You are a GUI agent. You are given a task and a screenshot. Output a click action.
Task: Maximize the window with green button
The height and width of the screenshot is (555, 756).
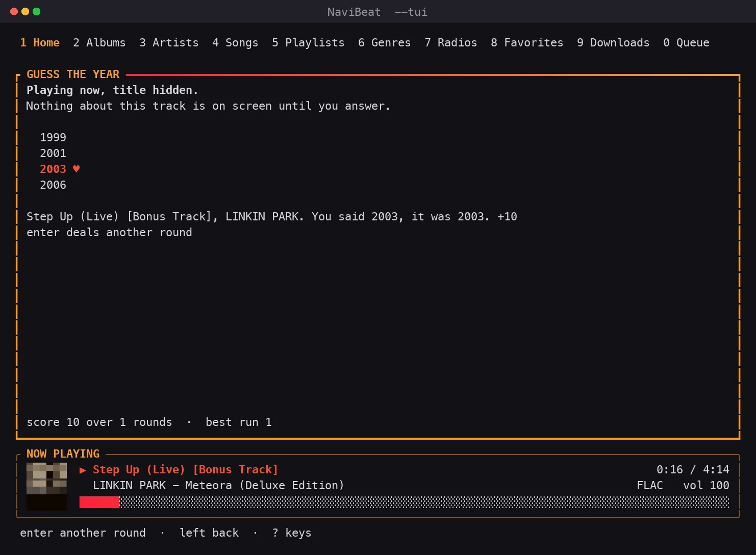coord(36,11)
